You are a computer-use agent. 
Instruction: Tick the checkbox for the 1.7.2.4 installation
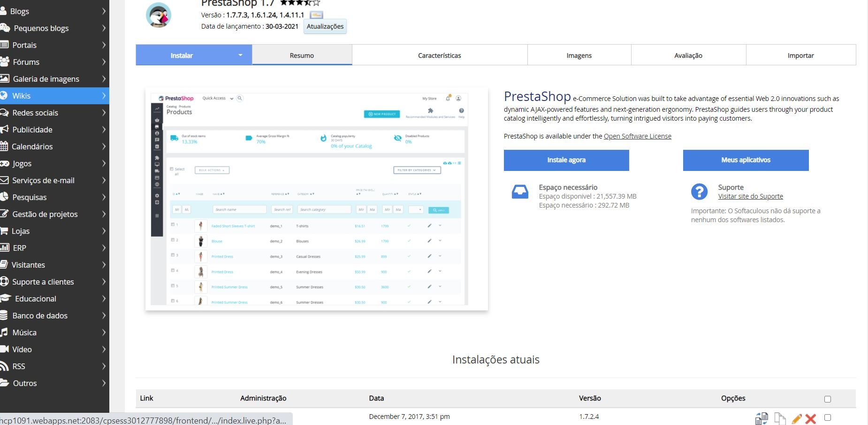(828, 417)
